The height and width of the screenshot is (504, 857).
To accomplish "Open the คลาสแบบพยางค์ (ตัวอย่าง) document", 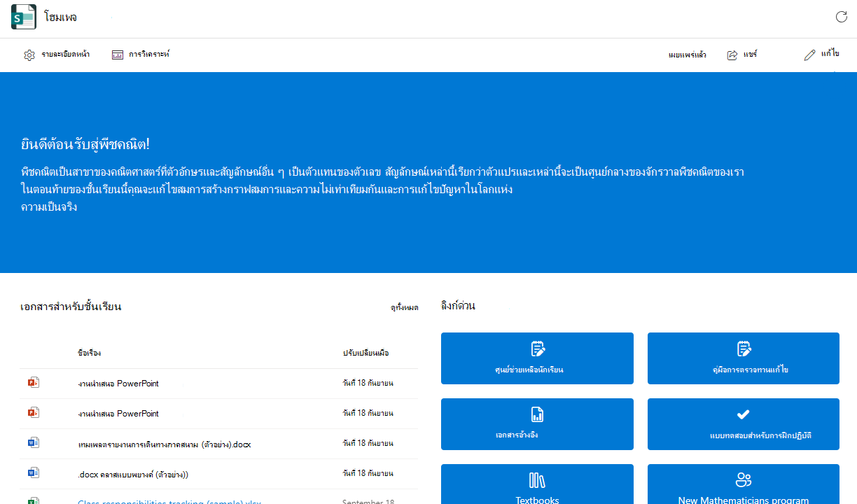I will pos(133,474).
